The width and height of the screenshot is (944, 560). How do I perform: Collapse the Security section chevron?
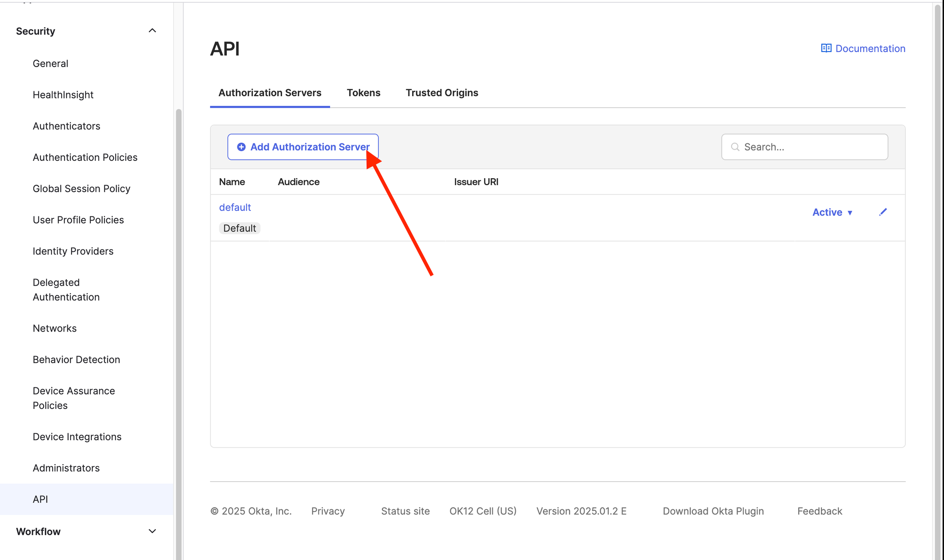[152, 31]
